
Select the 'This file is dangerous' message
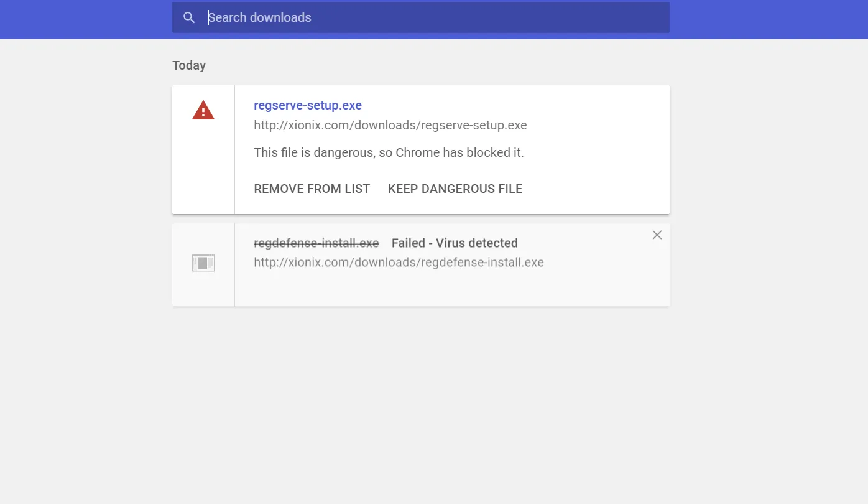tap(389, 152)
